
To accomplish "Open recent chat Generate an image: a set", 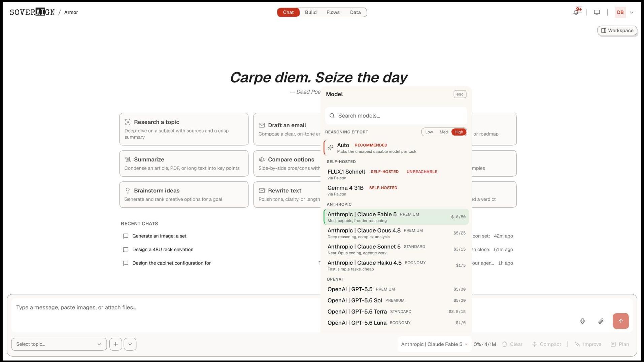I will 159,236.
